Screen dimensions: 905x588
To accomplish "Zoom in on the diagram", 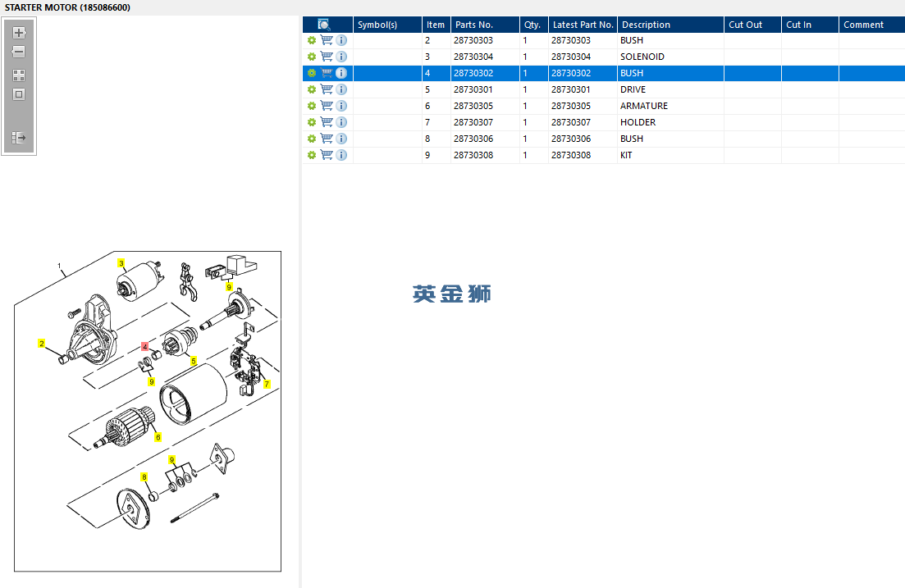I will pyautogui.click(x=19, y=33).
